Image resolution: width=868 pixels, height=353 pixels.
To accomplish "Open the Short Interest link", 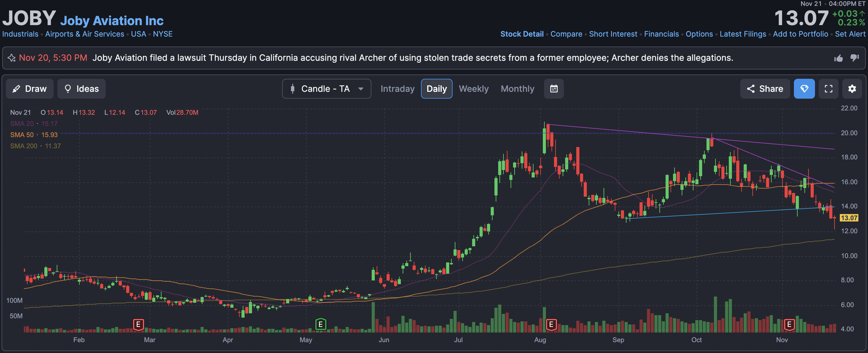I will 613,34.
